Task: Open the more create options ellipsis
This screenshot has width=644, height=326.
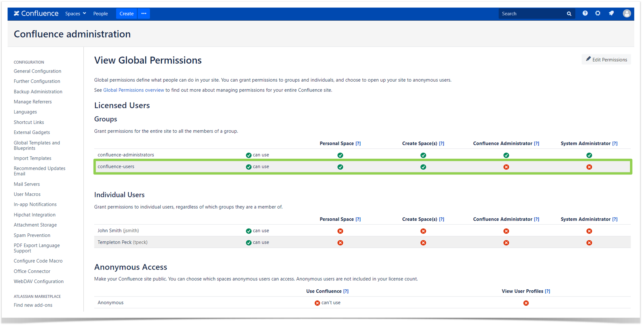Action: pos(144,13)
